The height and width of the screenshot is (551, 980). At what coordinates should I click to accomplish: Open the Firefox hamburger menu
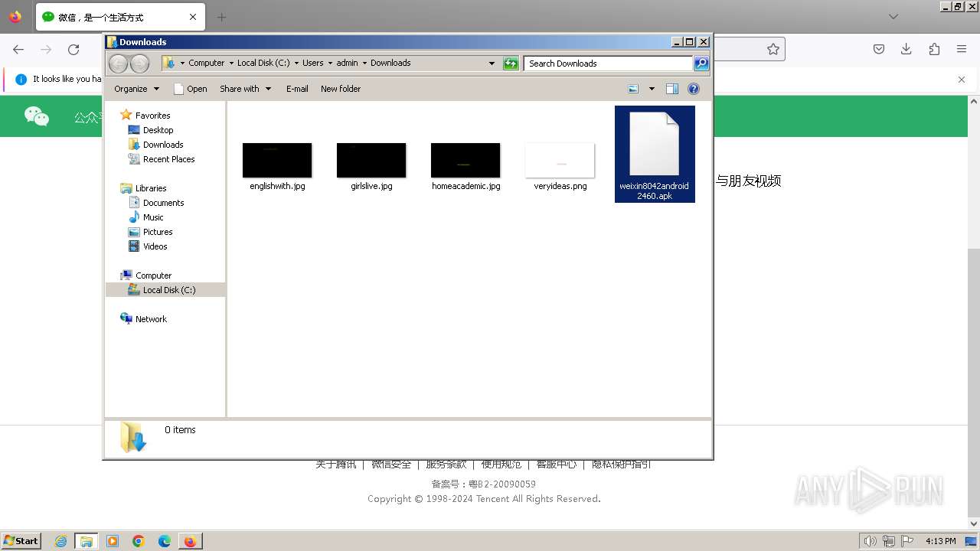click(x=962, y=49)
